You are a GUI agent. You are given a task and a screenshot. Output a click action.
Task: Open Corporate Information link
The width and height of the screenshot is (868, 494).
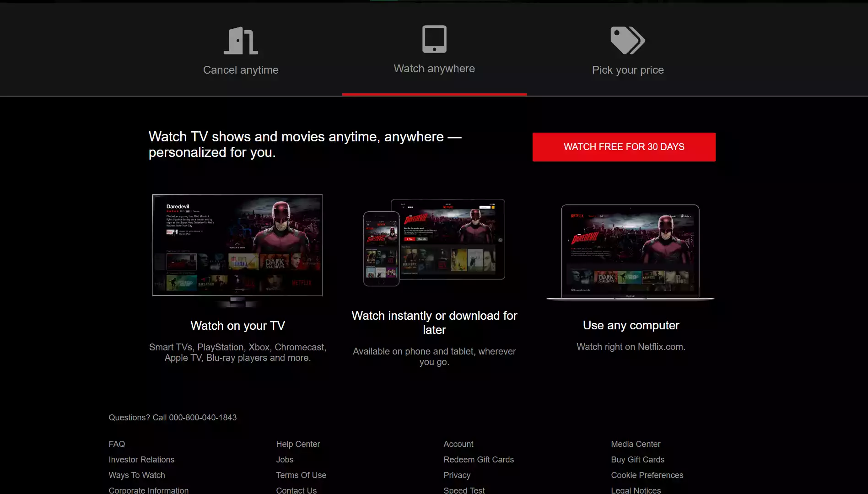(148, 490)
